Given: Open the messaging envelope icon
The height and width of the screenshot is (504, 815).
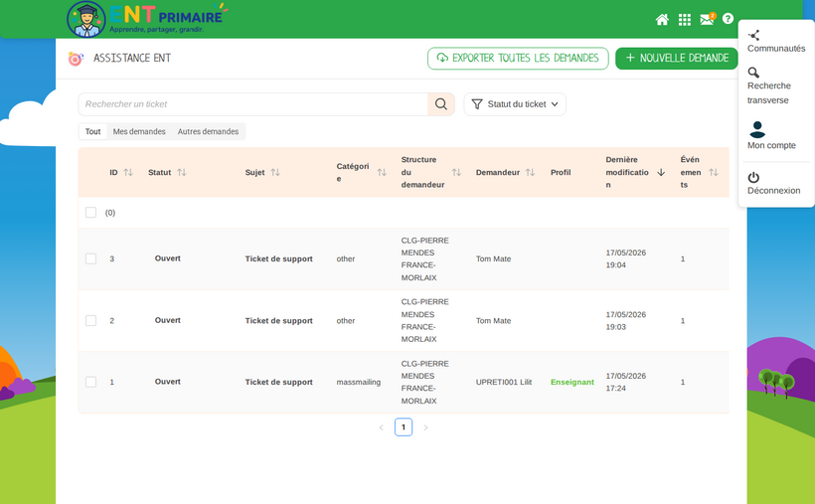Looking at the screenshot, I should (x=707, y=19).
